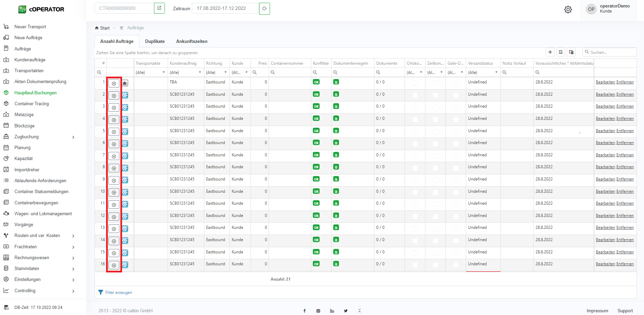644x315 pixels.
Task: Click refresh button beside Zeitraum date range
Action: (264, 9)
